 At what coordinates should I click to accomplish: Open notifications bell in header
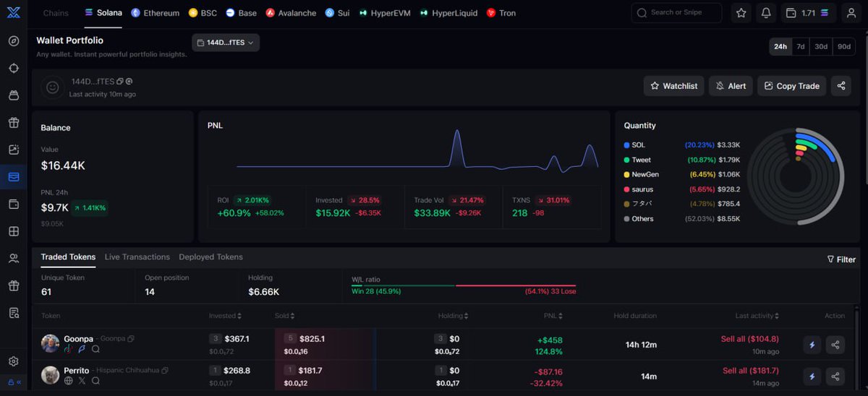tap(766, 13)
